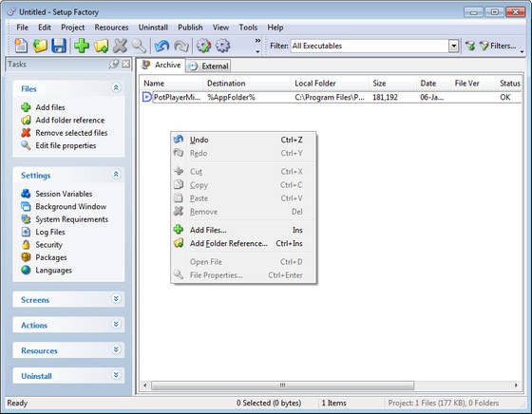Close the Tasks pane

coord(125,64)
